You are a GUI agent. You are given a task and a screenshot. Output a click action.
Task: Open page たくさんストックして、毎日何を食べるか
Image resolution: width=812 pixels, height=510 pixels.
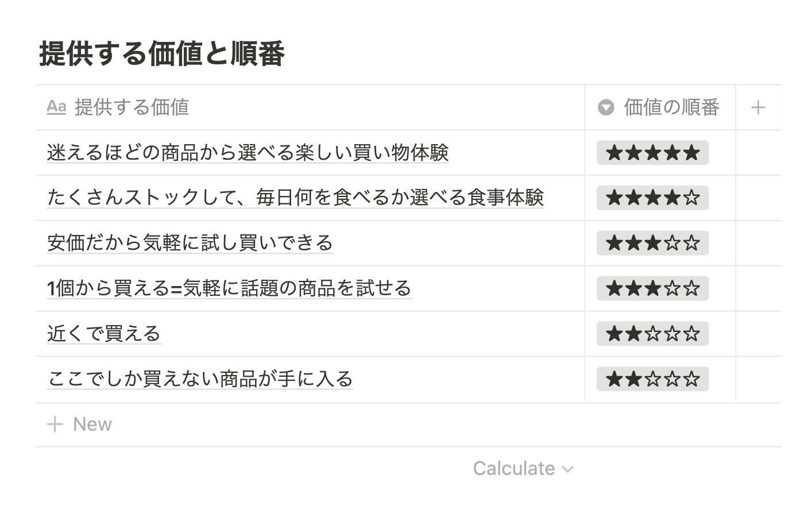tap(295, 198)
